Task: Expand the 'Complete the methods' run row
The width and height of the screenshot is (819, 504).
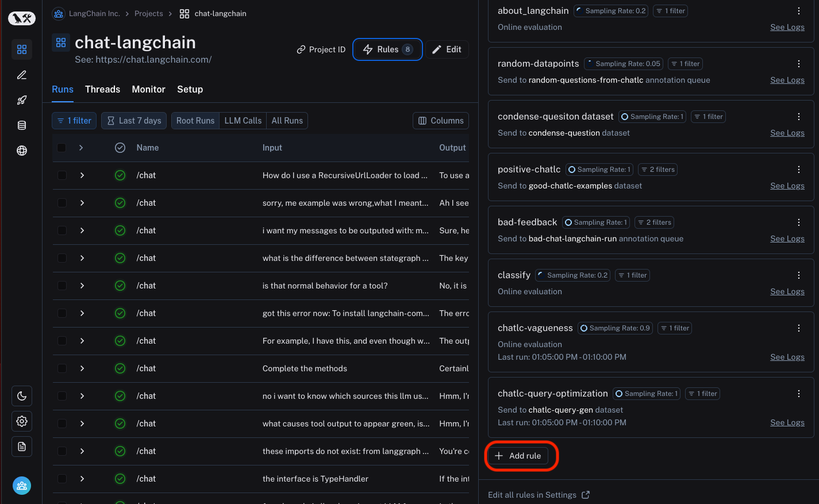Action: click(82, 368)
